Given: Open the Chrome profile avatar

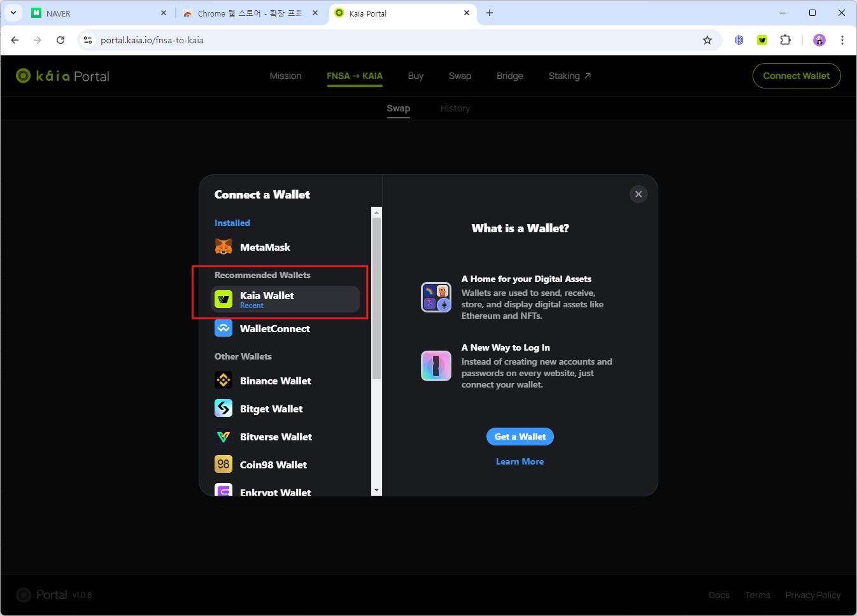Looking at the screenshot, I should point(819,40).
